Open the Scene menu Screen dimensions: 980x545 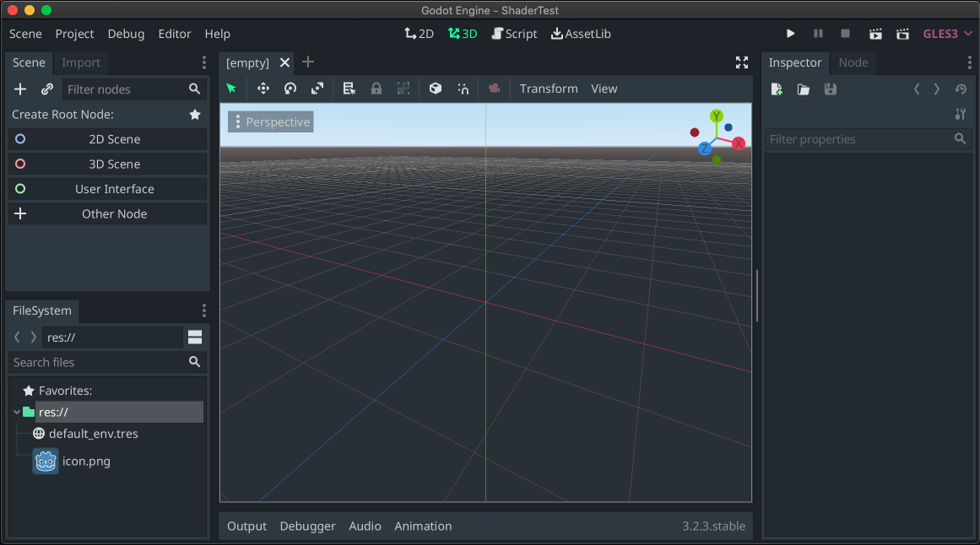coord(25,34)
